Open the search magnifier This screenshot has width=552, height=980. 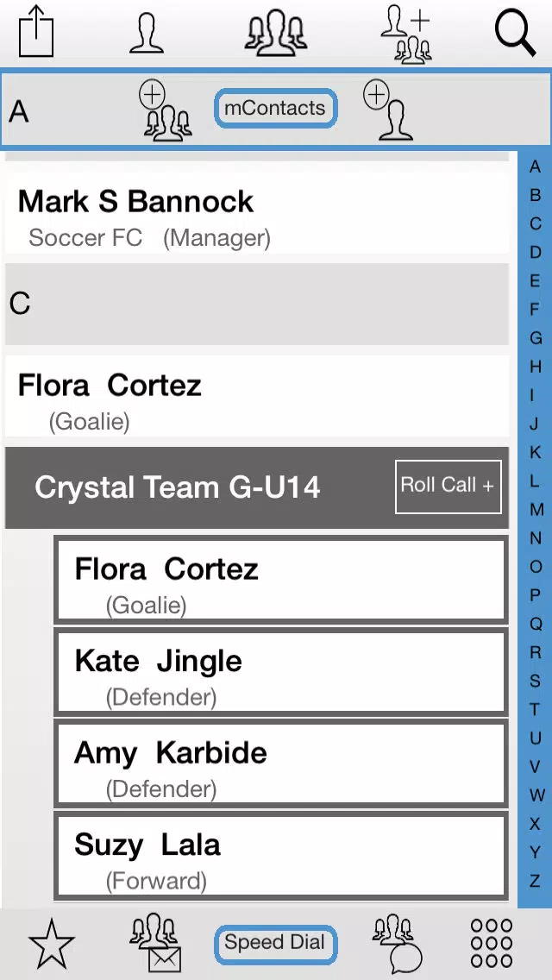[x=515, y=33]
